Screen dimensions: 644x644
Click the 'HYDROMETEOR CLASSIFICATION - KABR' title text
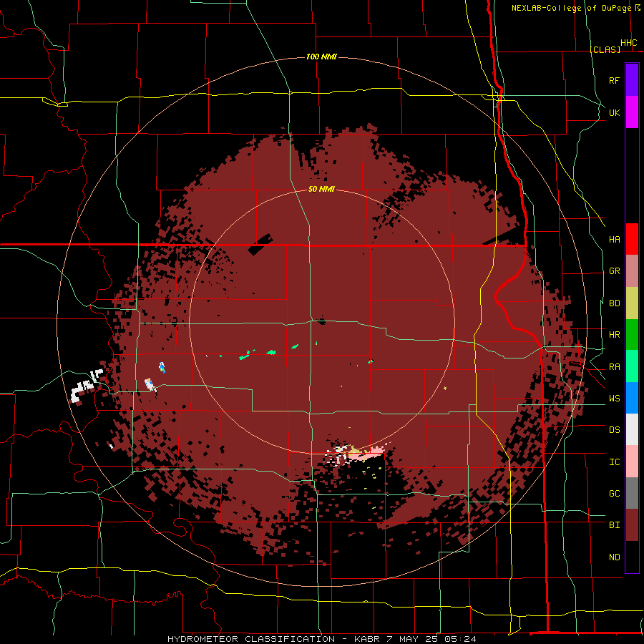tap(275, 639)
